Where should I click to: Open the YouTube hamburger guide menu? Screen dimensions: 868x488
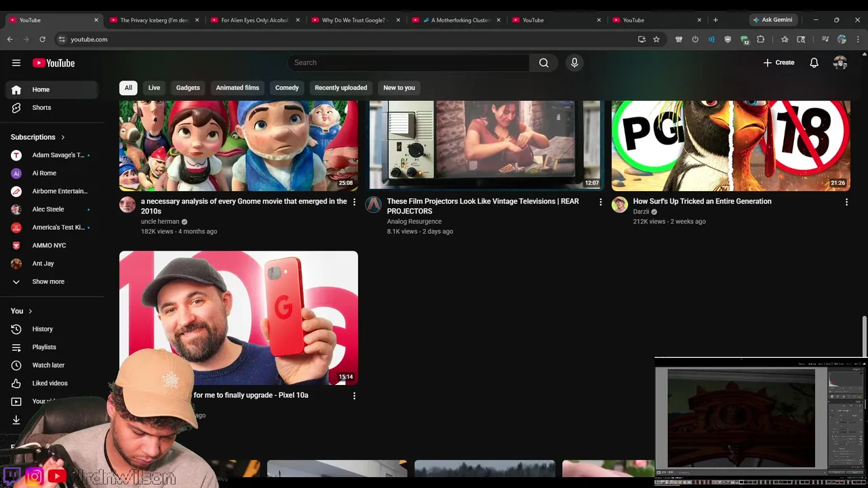click(16, 63)
